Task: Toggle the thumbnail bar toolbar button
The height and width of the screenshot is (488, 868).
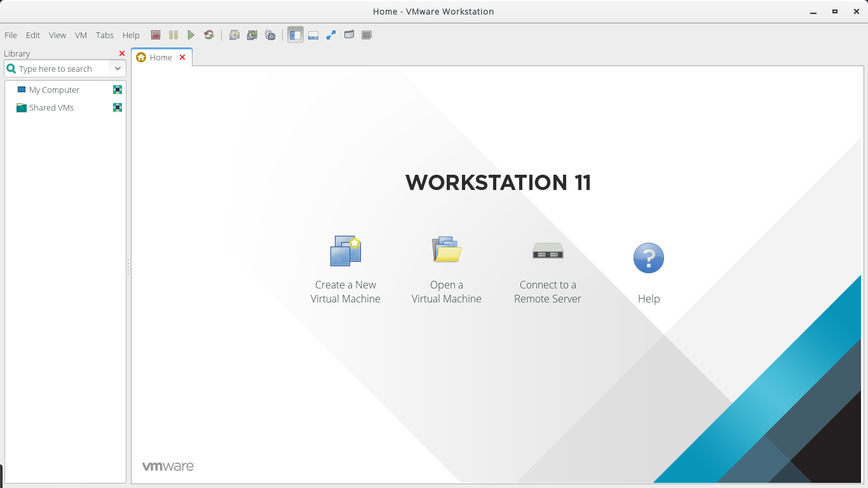Action: click(x=313, y=35)
